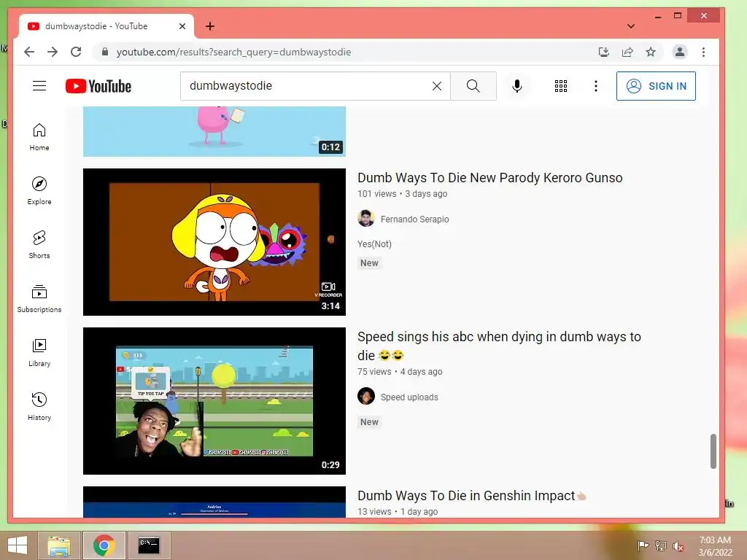Open YouTube settings three-dot menu
The width and height of the screenshot is (747, 560).
tap(595, 86)
